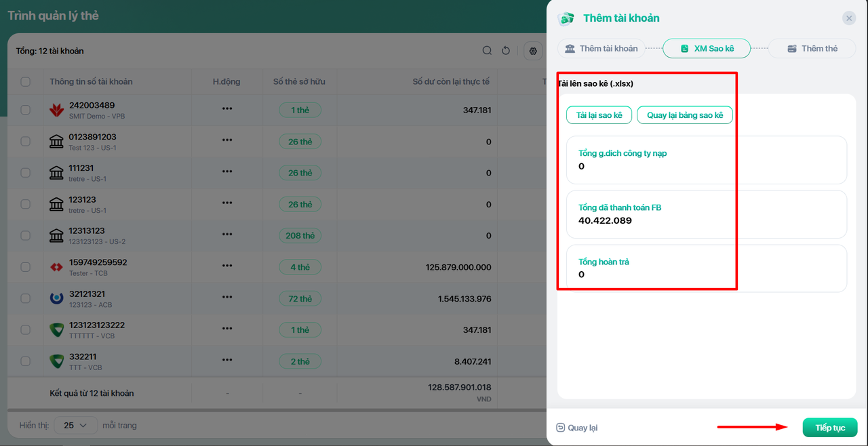Viewport: 868px width, 446px height.
Task: Click the refresh icon above the table
Action: 506,51
